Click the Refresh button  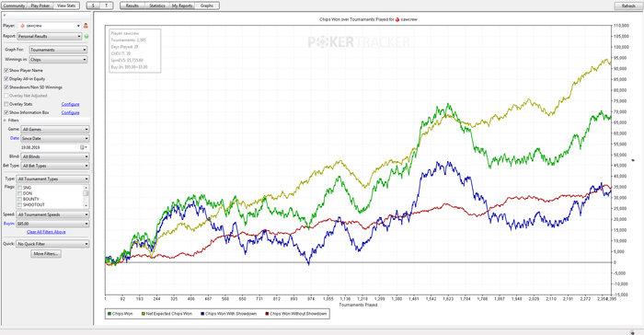[628, 6]
